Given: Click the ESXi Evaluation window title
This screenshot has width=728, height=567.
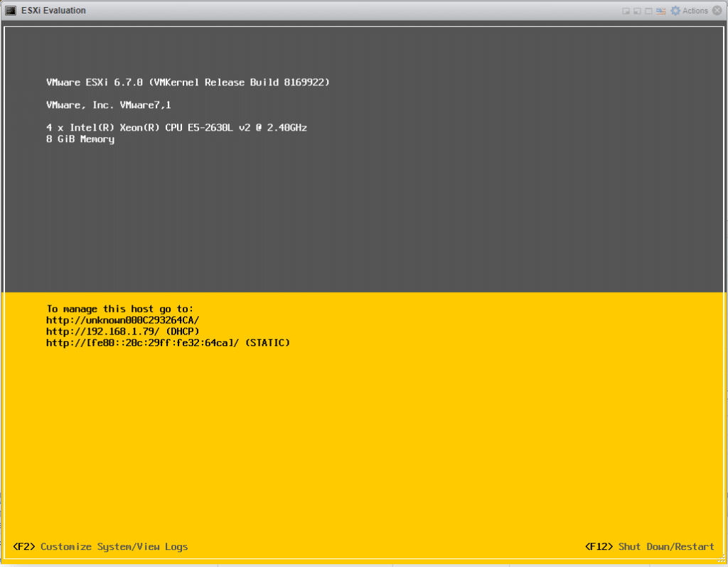Looking at the screenshot, I should [53, 11].
